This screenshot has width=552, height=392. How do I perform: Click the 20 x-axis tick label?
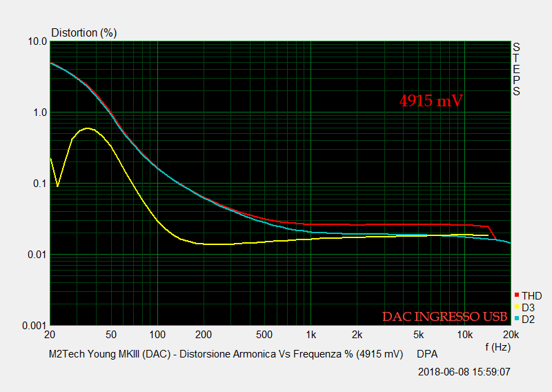(50, 335)
